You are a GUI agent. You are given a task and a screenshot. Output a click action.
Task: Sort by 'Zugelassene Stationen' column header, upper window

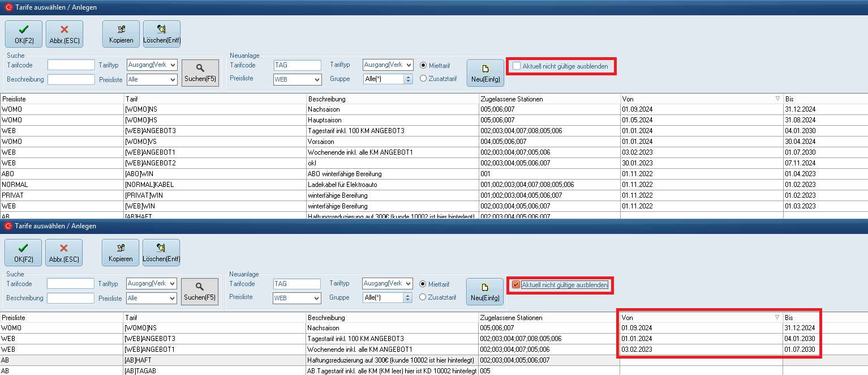549,99
